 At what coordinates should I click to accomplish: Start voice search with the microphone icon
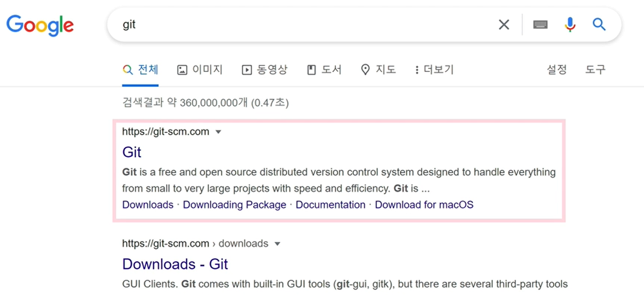coord(570,24)
